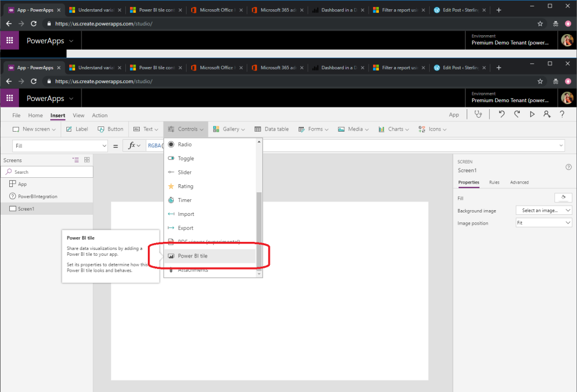Select Radio control from the Controls list

185,144
